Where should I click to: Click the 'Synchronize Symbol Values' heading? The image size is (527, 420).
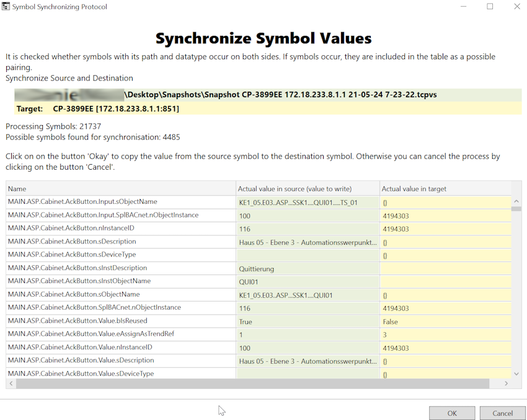(263, 38)
